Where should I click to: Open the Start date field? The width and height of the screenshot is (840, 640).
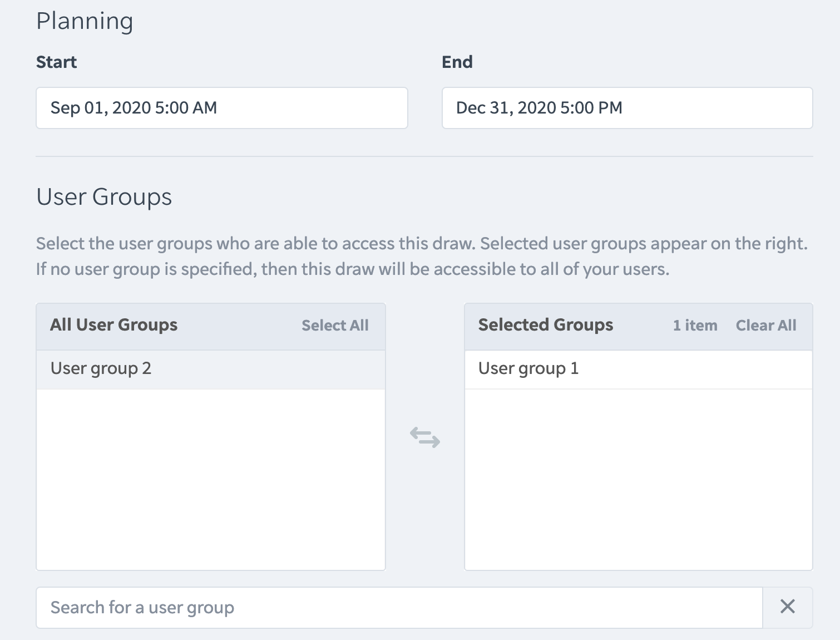click(x=222, y=108)
